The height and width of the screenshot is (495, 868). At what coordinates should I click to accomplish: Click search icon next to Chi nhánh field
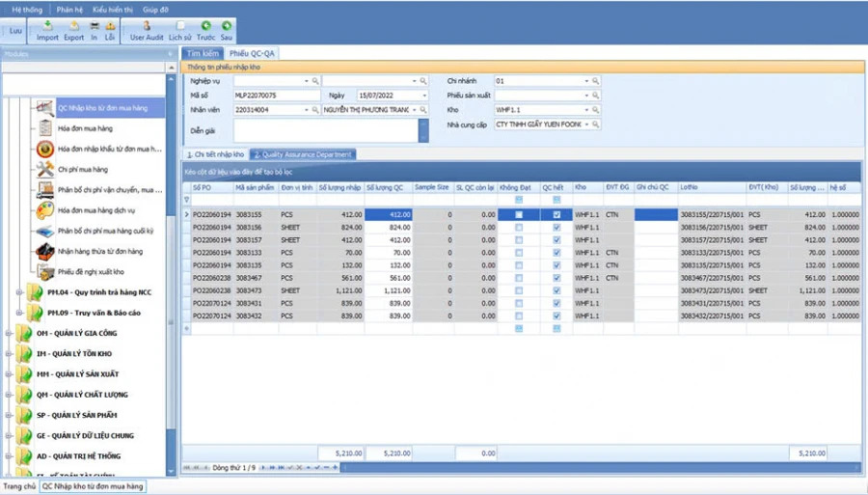coord(596,81)
